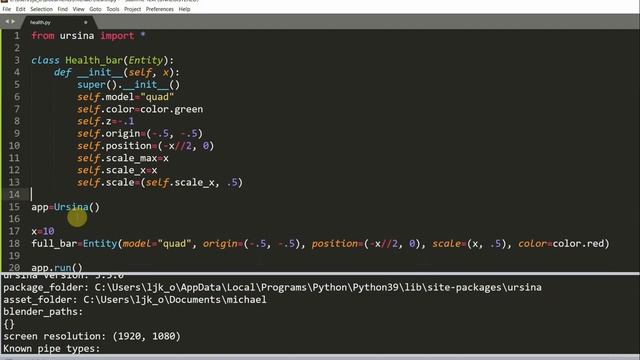Click on 'class' keyword on line 3
The image size is (640, 360).
pos(45,60)
